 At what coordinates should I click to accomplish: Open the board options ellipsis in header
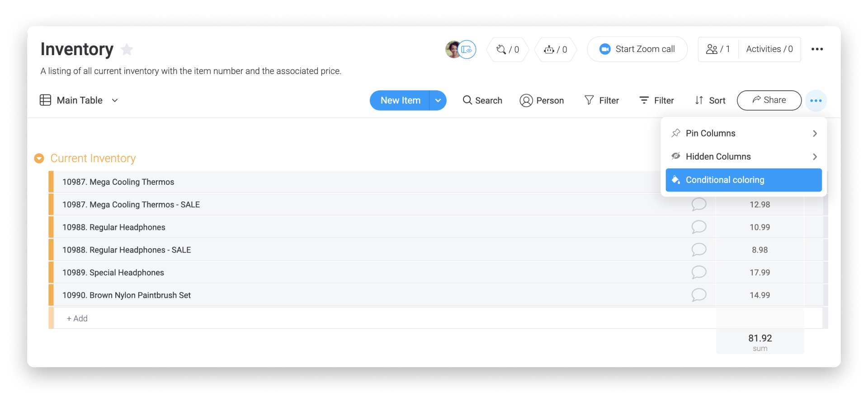coord(817,49)
